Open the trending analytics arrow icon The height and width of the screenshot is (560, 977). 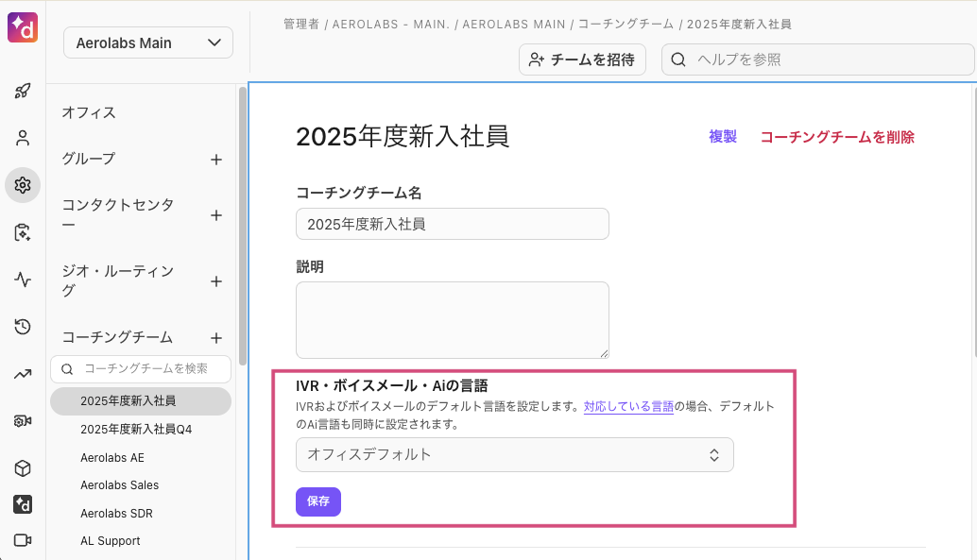[23, 374]
